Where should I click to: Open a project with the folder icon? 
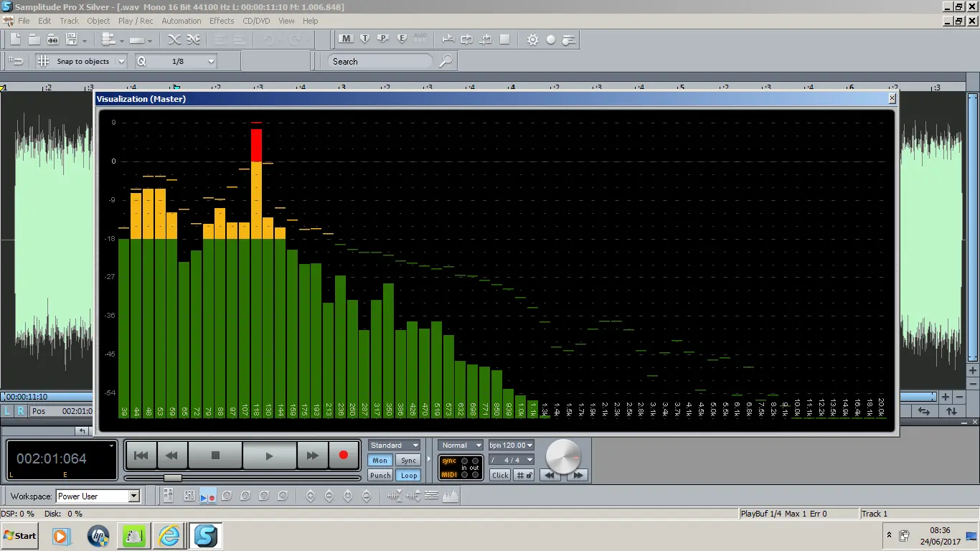point(34,39)
